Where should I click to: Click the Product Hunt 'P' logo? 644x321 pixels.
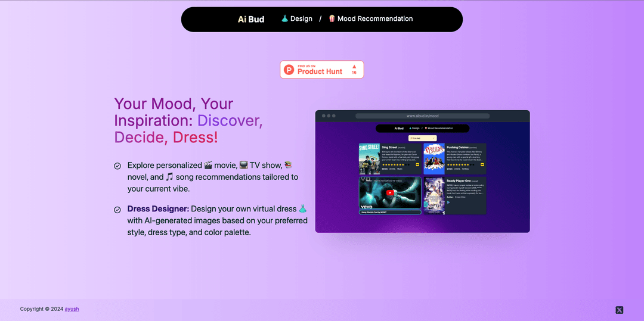coord(289,70)
